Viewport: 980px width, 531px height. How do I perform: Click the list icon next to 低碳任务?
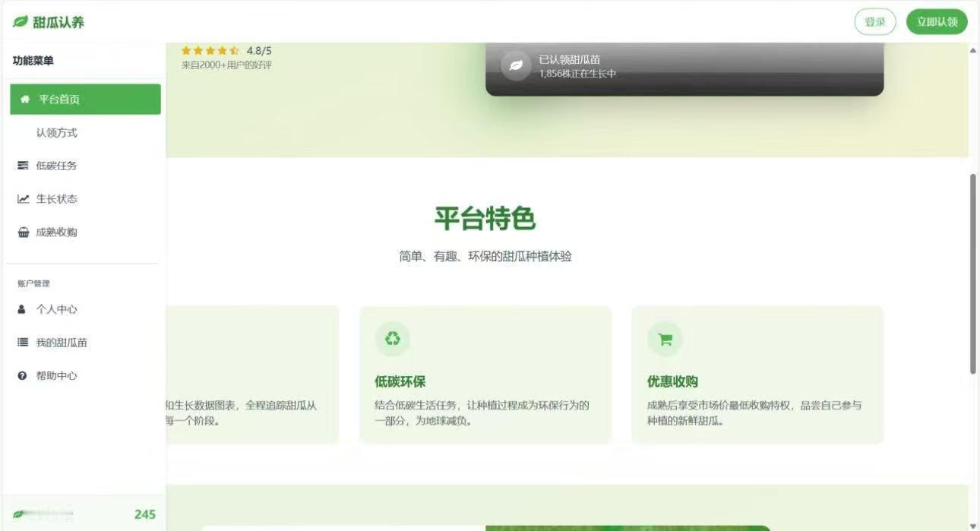[23, 165]
